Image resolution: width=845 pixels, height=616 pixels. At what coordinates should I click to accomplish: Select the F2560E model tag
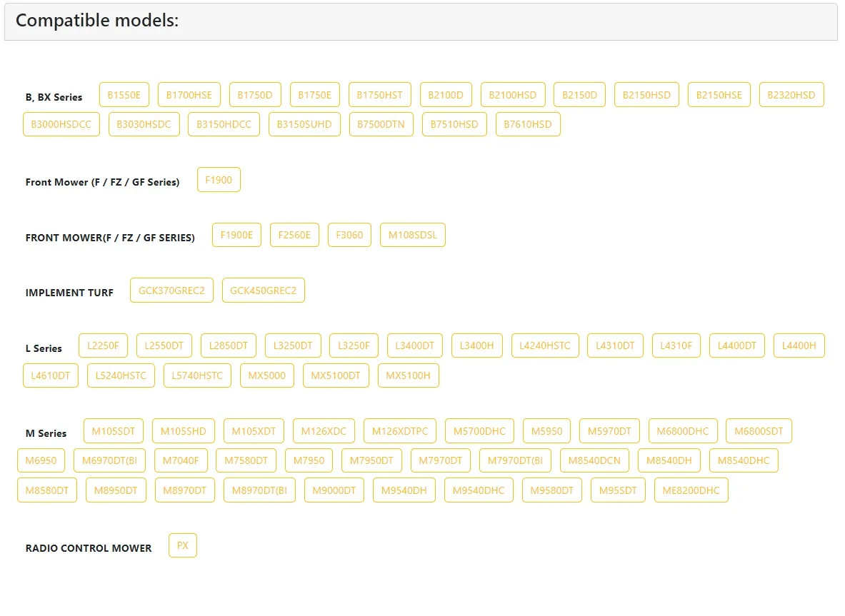point(294,235)
